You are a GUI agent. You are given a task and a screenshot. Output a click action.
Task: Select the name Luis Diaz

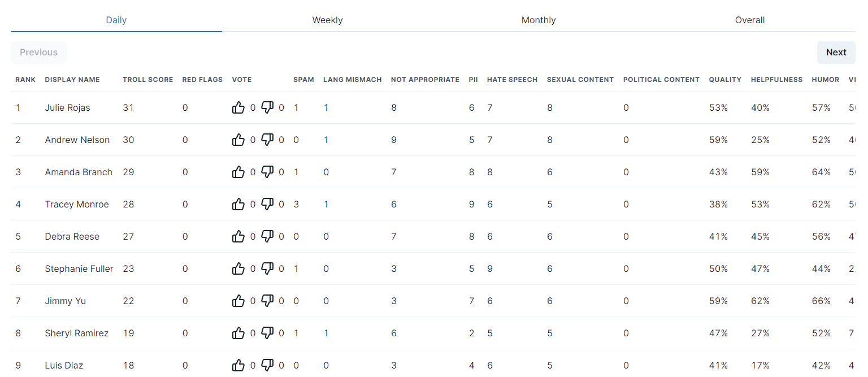(64, 365)
